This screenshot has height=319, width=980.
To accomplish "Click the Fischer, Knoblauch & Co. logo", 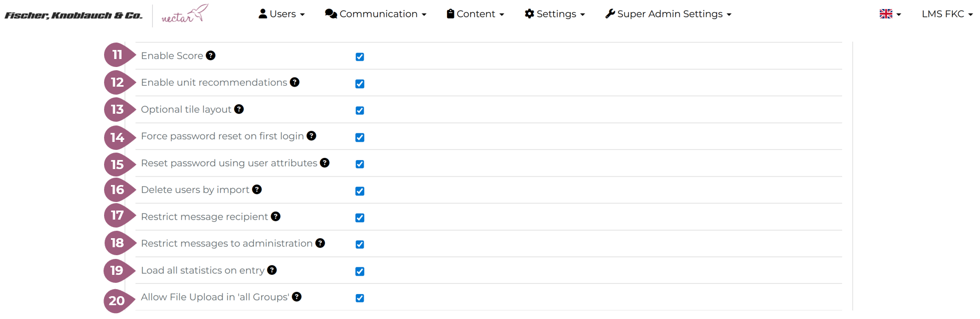I will pos(74,15).
